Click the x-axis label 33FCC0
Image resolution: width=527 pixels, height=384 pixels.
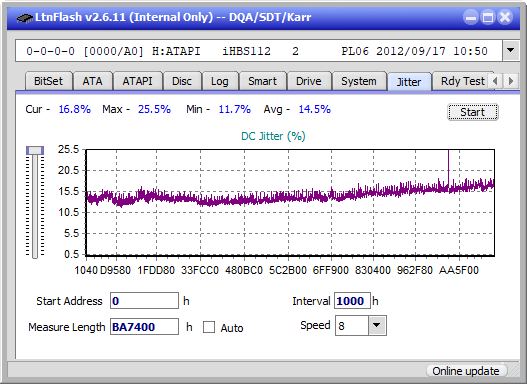click(200, 270)
